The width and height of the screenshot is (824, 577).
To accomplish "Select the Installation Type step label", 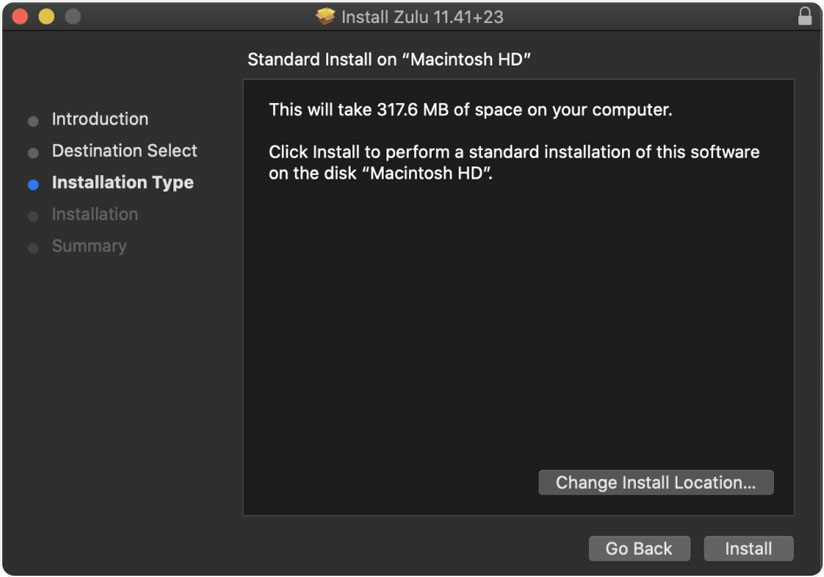I will [123, 183].
